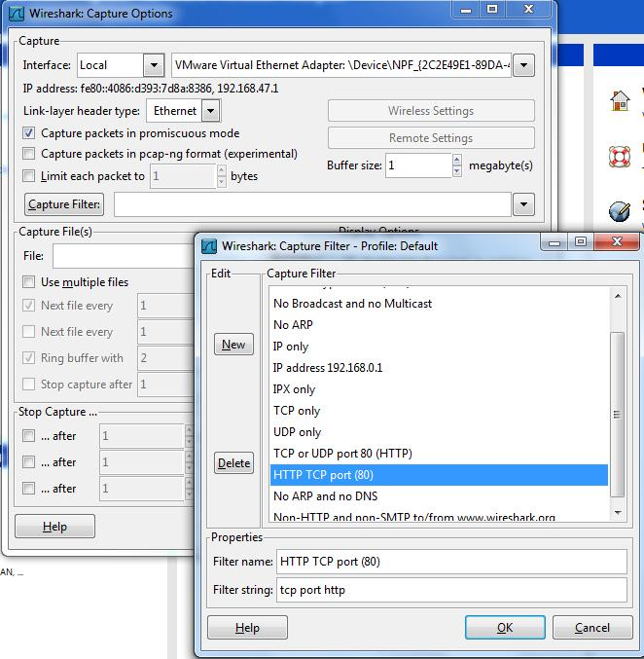
Task: Click the globe with pencil icon in background window
Action: (620, 211)
